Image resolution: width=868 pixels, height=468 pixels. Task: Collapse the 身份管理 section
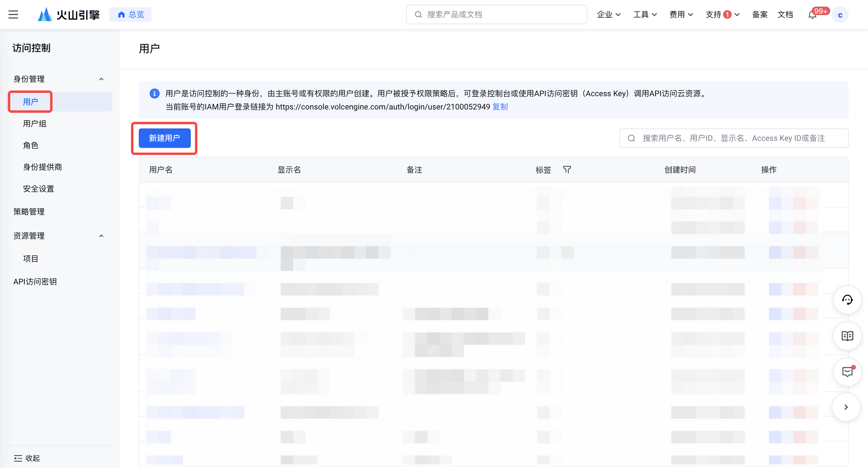101,79
